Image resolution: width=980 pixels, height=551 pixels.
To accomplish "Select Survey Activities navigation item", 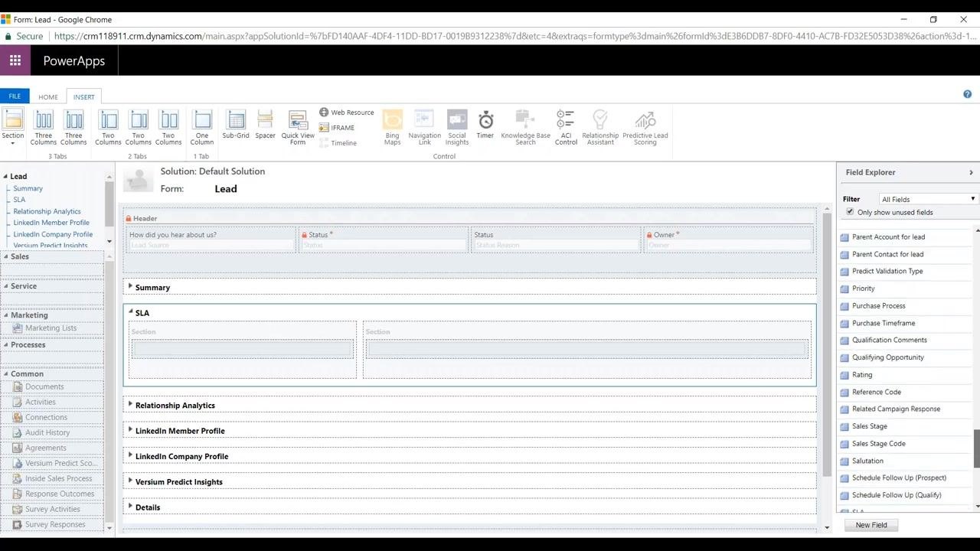I will pos(52,509).
